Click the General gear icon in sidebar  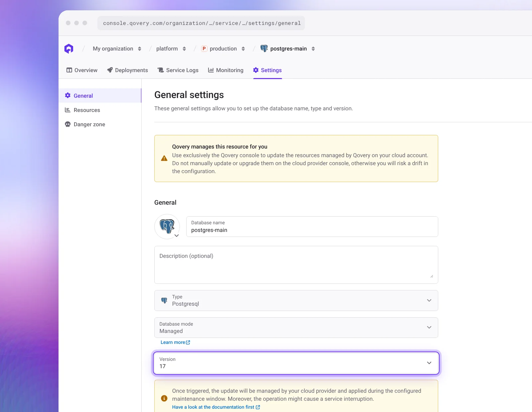[67, 95]
